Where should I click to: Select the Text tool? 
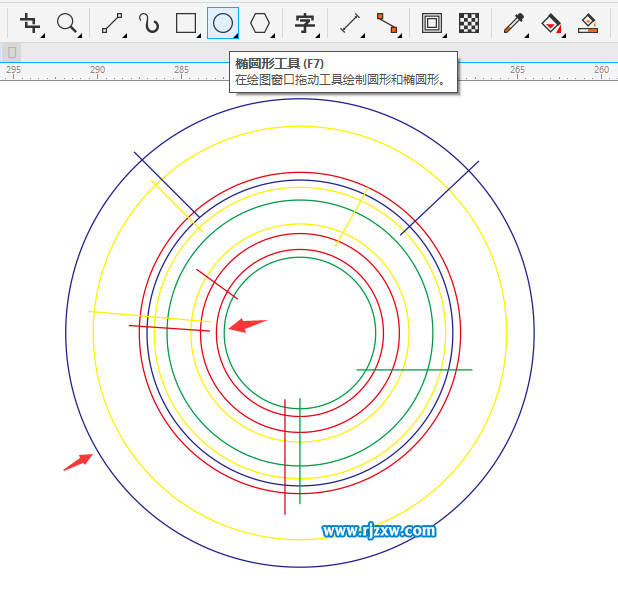[304, 23]
